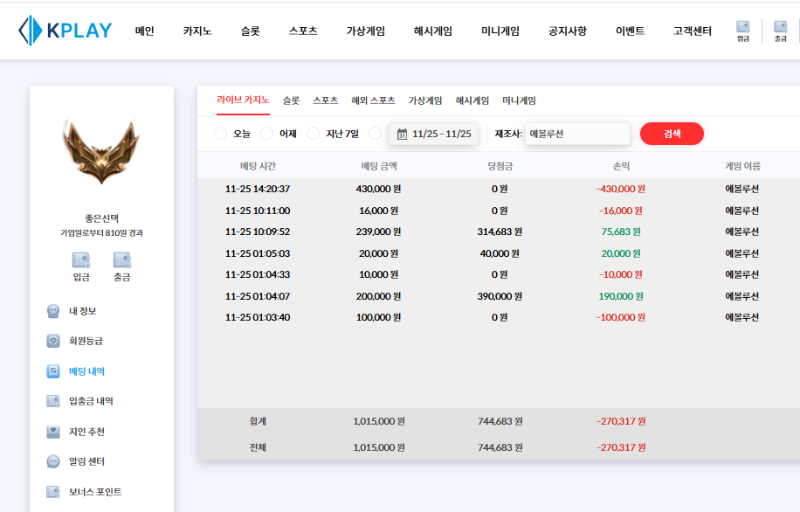This screenshot has width=800, height=512.
Task: Open 미니게임 in top navigation
Action: (500, 31)
